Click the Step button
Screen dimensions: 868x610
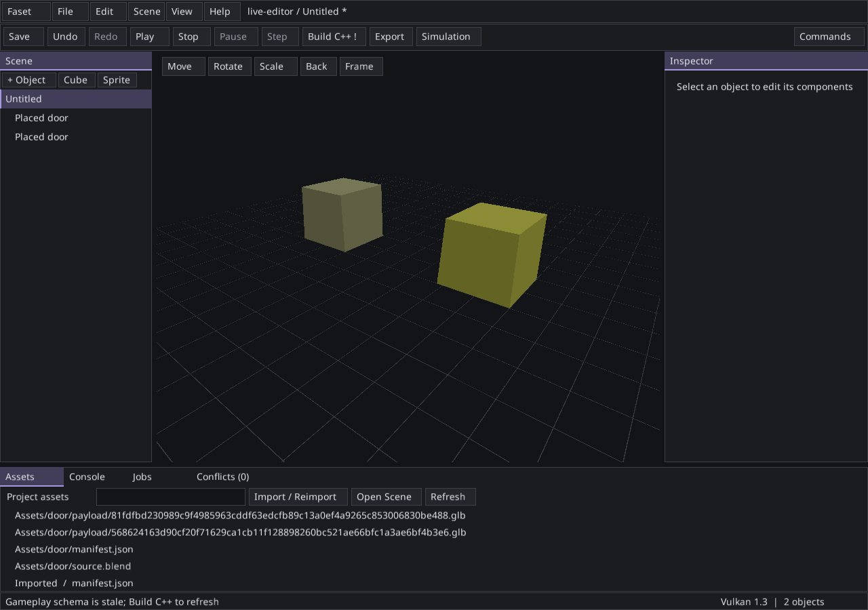coord(280,37)
